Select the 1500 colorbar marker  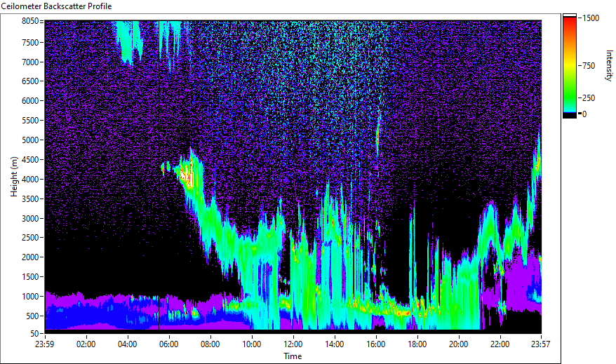tap(591, 18)
